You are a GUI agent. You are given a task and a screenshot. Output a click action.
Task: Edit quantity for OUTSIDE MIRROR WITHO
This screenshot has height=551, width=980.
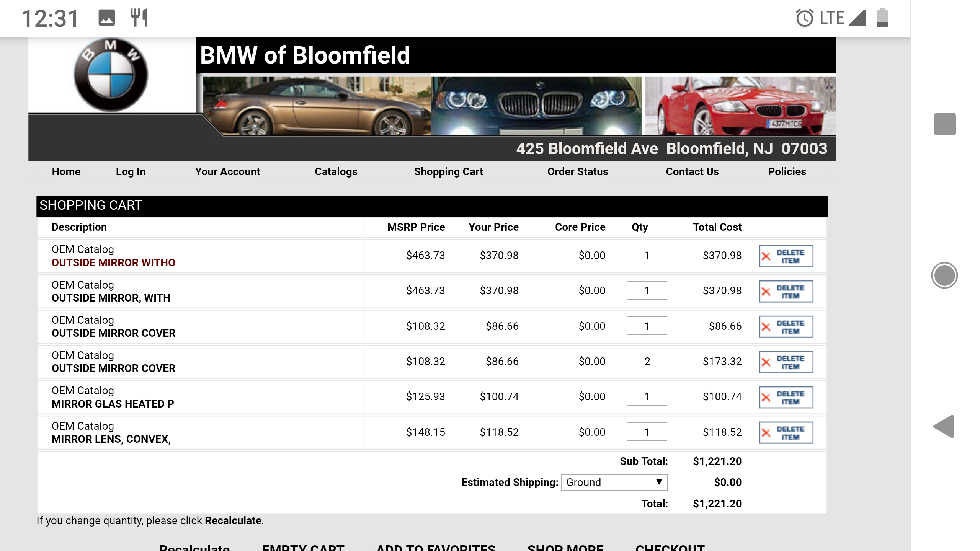click(647, 255)
